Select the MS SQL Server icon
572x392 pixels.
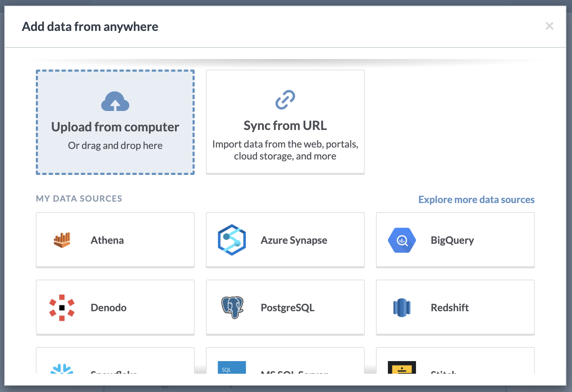click(x=232, y=367)
